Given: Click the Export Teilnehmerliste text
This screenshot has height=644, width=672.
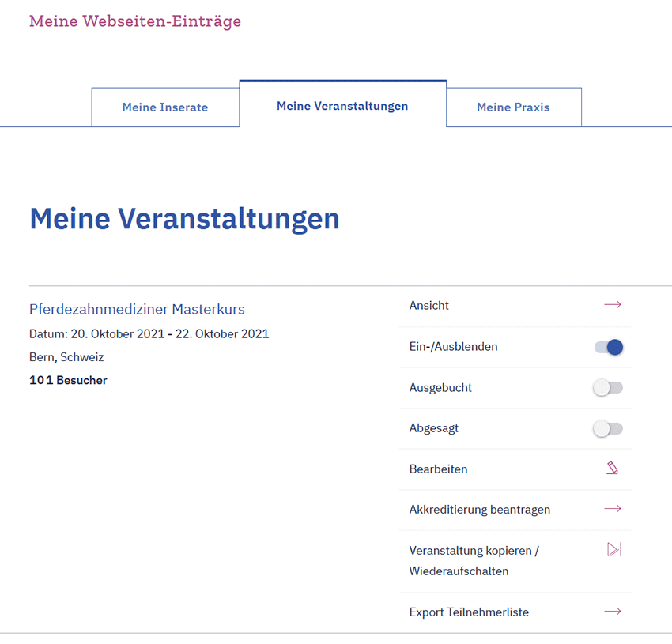Looking at the screenshot, I should pos(469,612).
